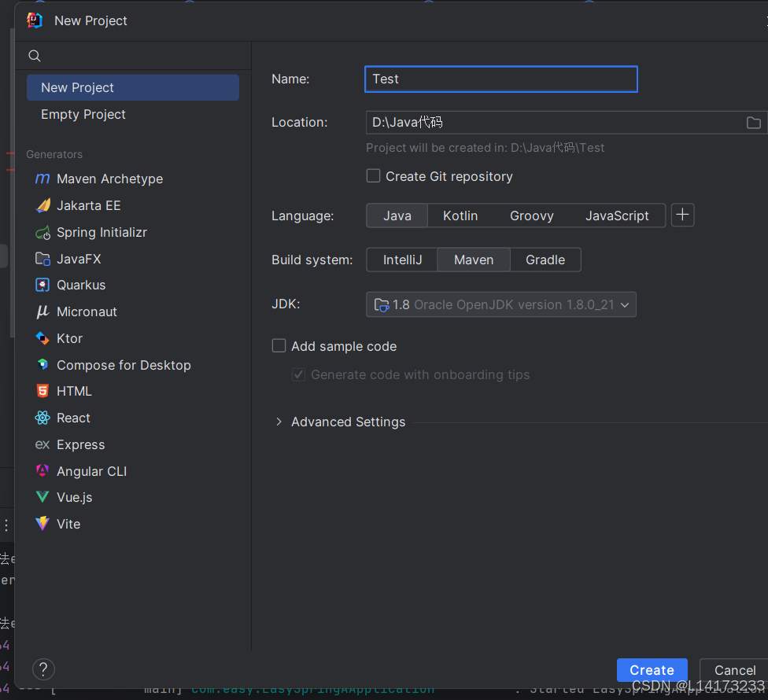Image resolution: width=768 pixels, height=700 pixels.
Task: Choose Gradle build system
Action: [x=545, y=260]
